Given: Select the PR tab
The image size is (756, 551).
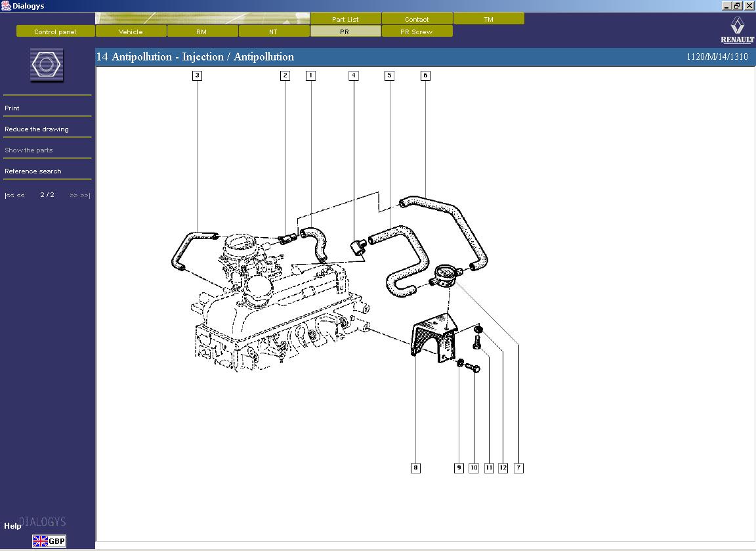Looking at the screenshot, I should tap(345, 32).
